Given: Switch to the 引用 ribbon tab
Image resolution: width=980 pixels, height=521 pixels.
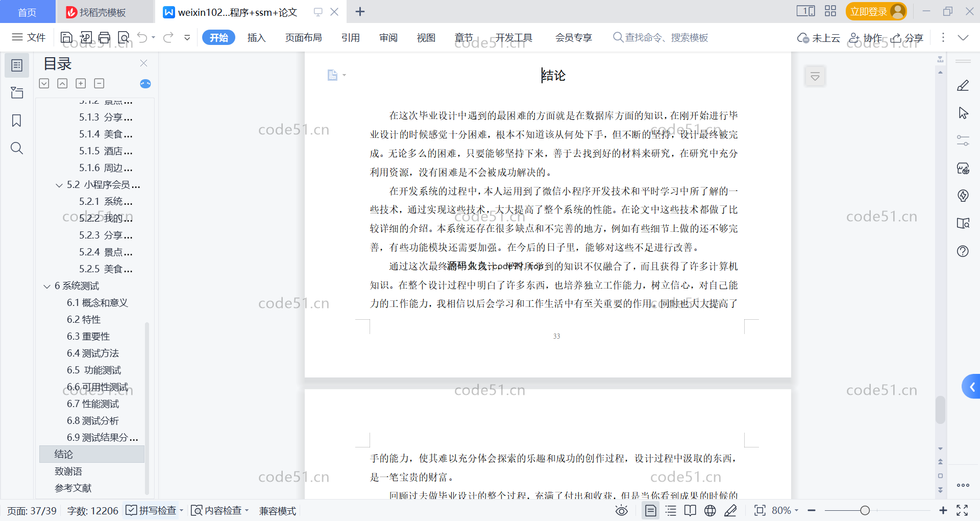Looking at the screenshot, I should pyautogui.click(x=351, y=37).
